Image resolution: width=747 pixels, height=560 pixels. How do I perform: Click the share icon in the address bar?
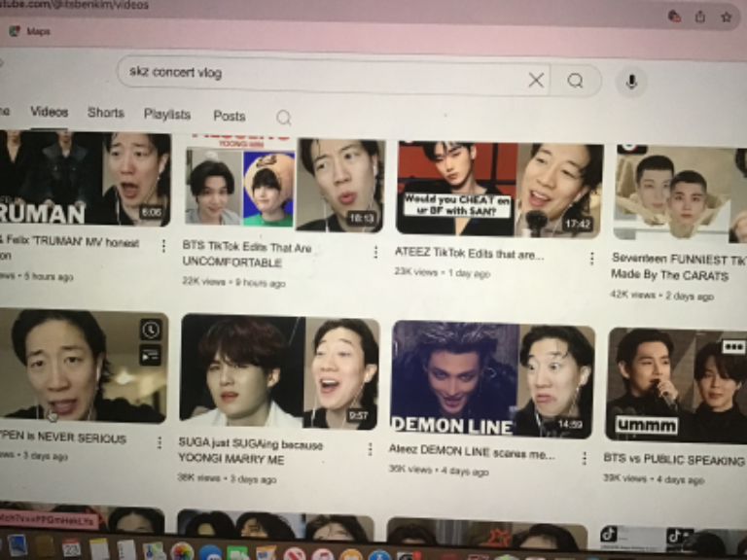[x=700, y=17]
